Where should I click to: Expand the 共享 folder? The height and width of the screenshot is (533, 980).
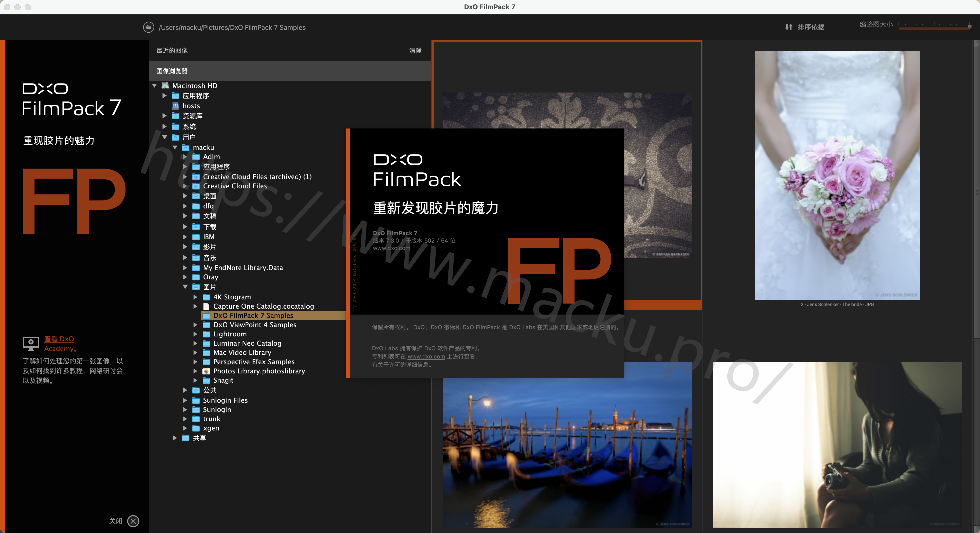click(175, 438)
